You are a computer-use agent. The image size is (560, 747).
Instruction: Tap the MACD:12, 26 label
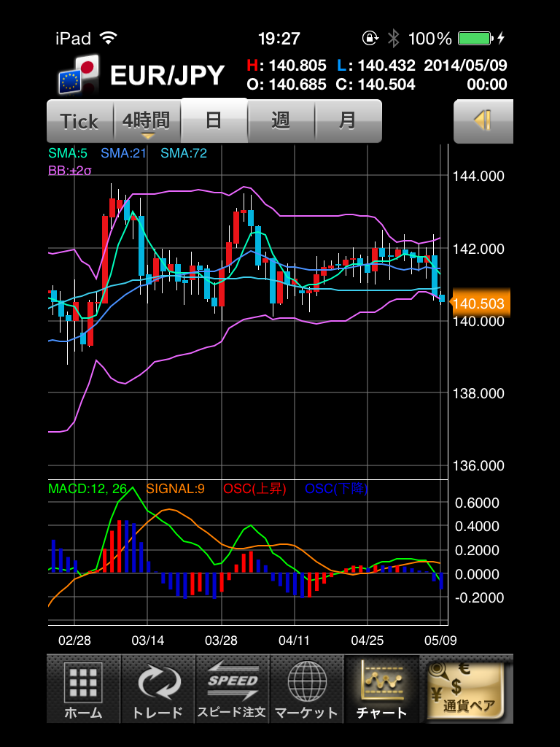click(x=87, y=489)
